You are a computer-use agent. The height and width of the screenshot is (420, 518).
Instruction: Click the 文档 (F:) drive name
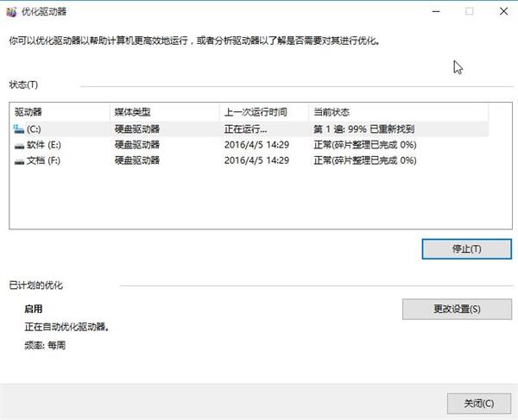[44, 161]
